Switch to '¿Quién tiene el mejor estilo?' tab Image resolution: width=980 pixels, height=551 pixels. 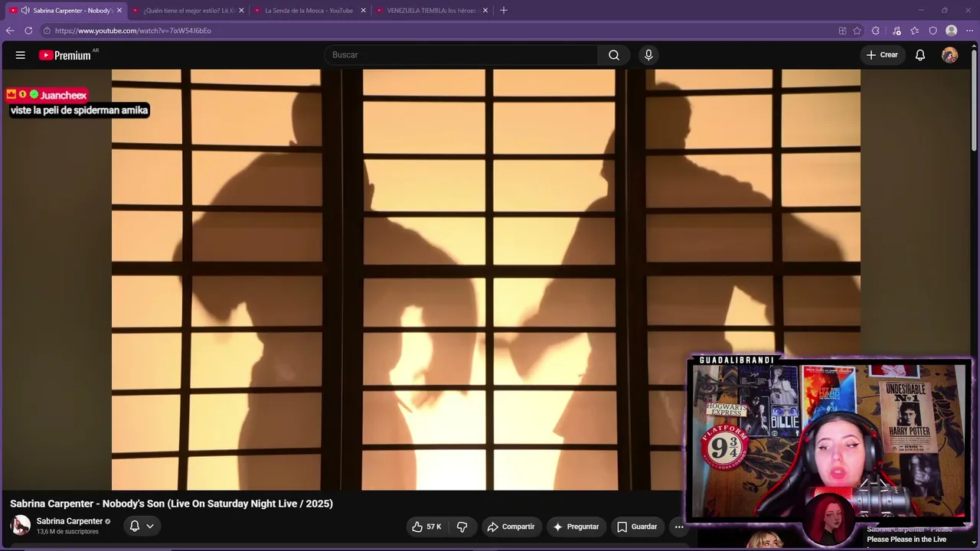(x=188, y=11)
